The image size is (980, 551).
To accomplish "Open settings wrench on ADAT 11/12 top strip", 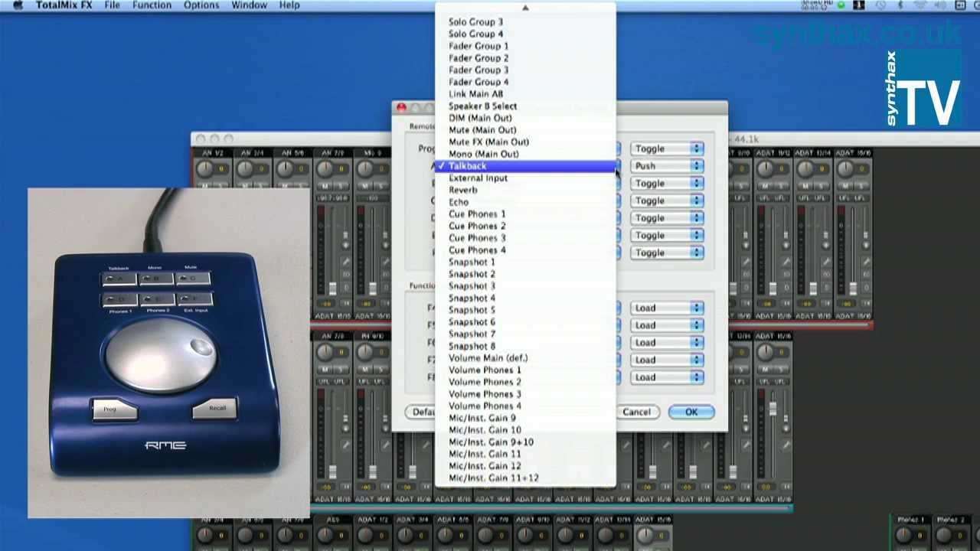I will pyautogui.click(x=786, y=262).
